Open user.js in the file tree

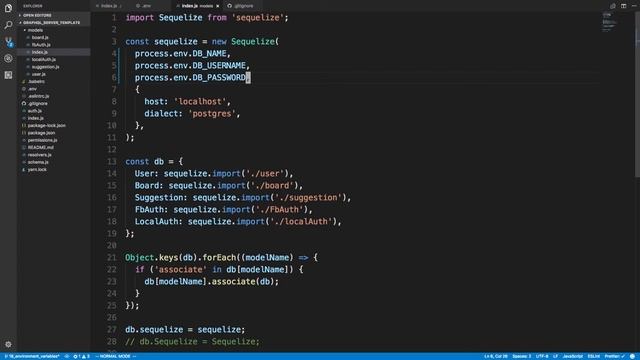click(x=39, y=74)
